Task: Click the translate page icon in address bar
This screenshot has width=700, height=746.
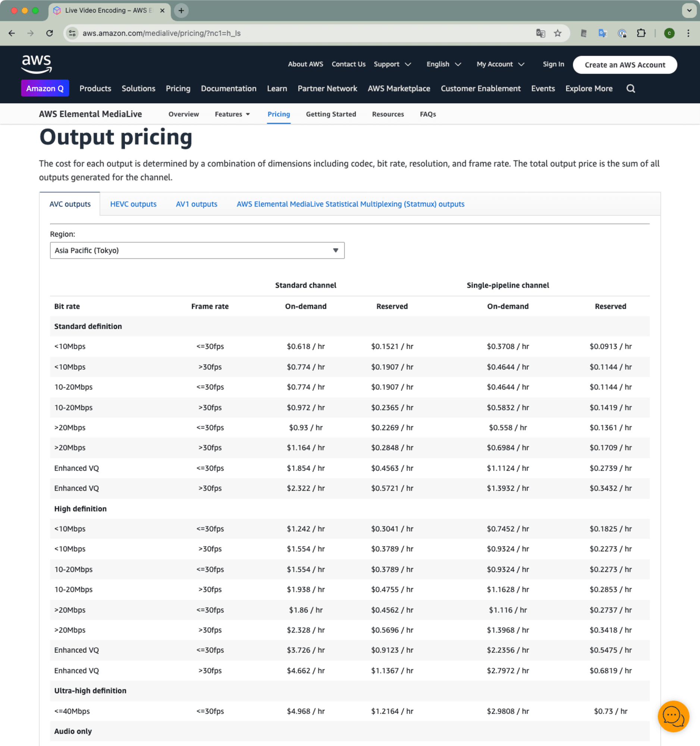Action: pos(540,34)
